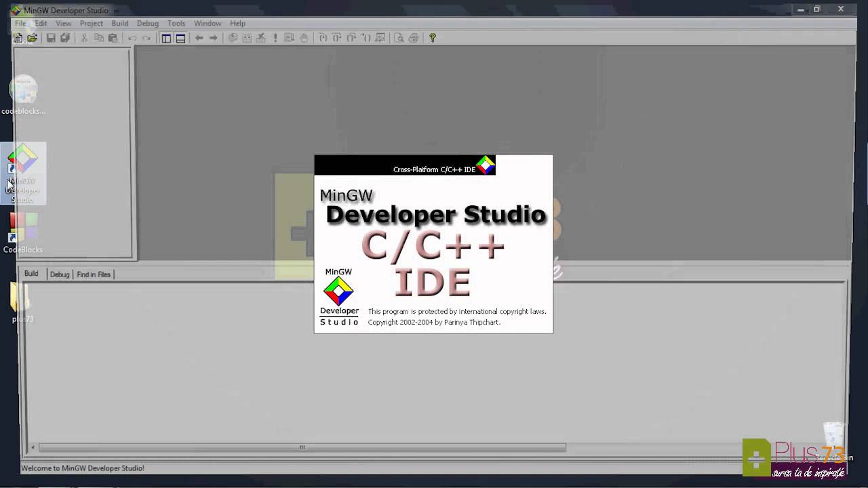Click the QuickWatch toolbar icon

click(x=380, y=38)
